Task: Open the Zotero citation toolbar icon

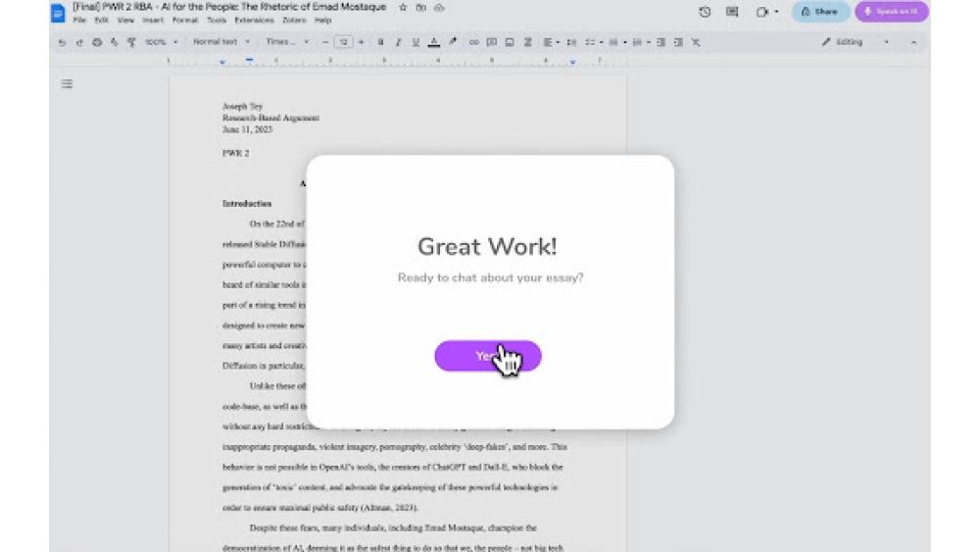Action: pyautogui.click(x=527, y=42)
